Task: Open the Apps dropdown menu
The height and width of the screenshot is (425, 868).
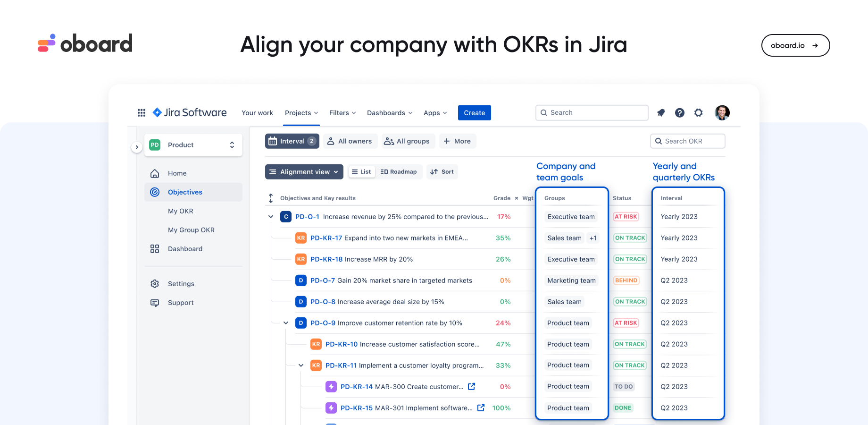Action: point(435,113)
